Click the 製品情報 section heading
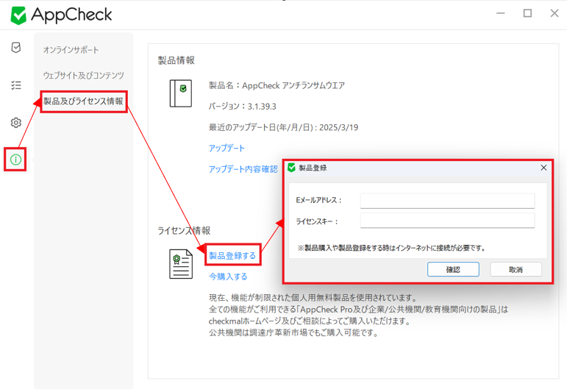The width and height of the screenshot is (567, 392). [x=176, y=60]
